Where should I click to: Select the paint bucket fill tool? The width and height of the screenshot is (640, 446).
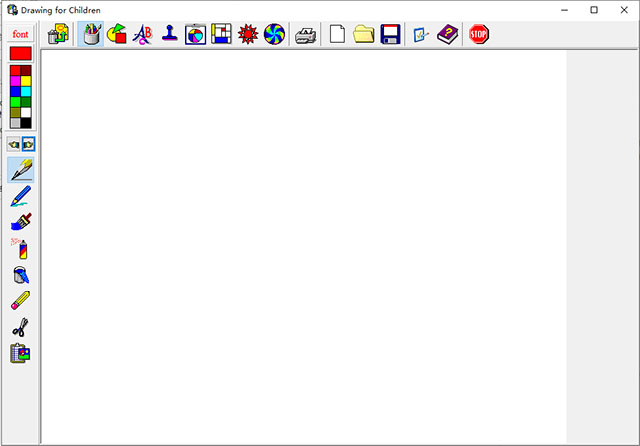click(x=21, y=275)
